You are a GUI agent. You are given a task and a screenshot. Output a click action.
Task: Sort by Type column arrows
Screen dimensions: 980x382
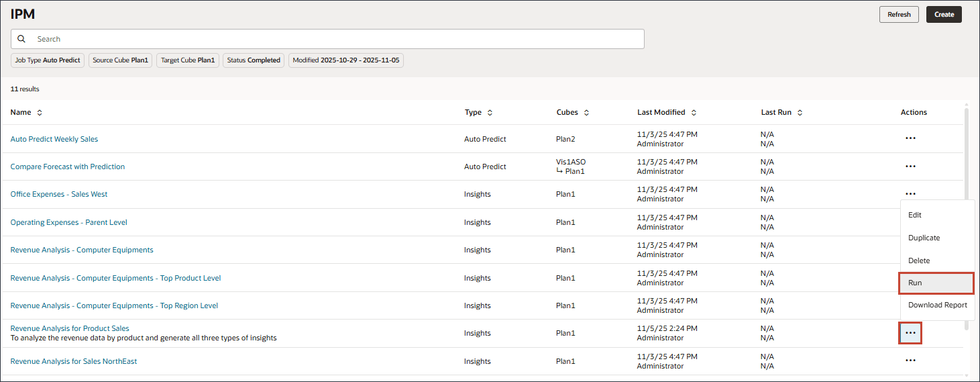pyautogui.click(x=490, y=113)
